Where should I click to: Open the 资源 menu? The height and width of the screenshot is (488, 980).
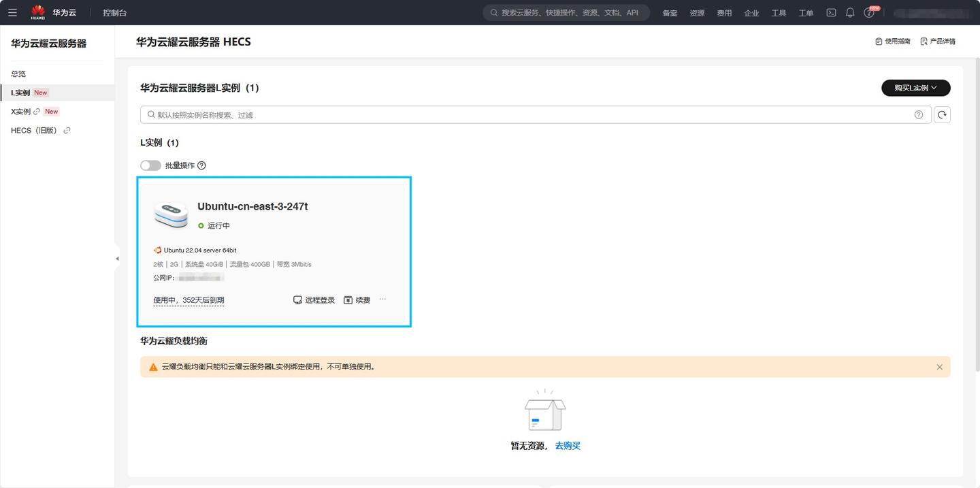tap(697, 13)
